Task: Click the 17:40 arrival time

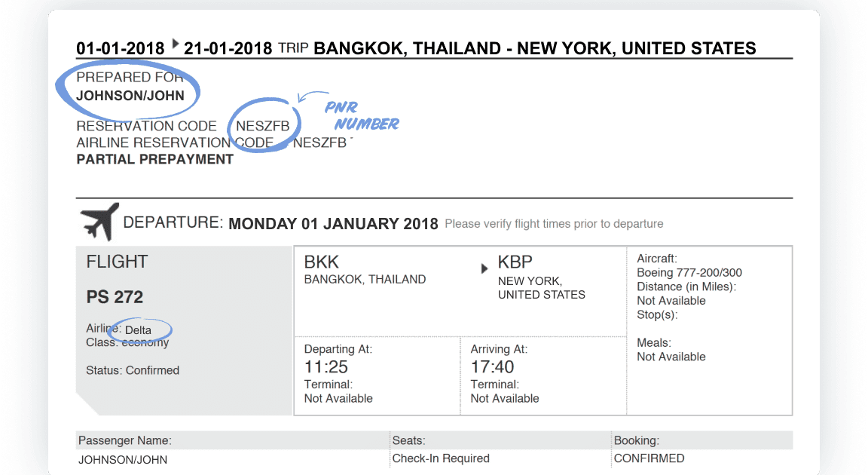Action: [x=492, y=367]
